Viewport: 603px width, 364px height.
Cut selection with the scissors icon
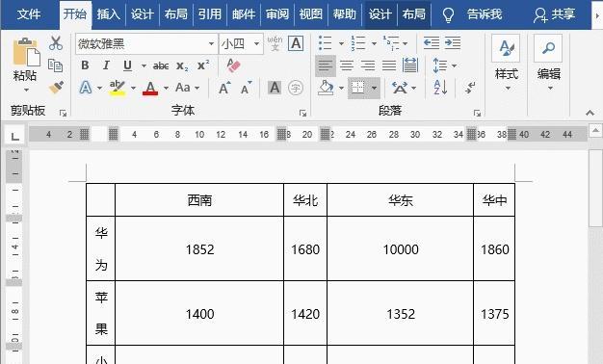coord(56,43)
